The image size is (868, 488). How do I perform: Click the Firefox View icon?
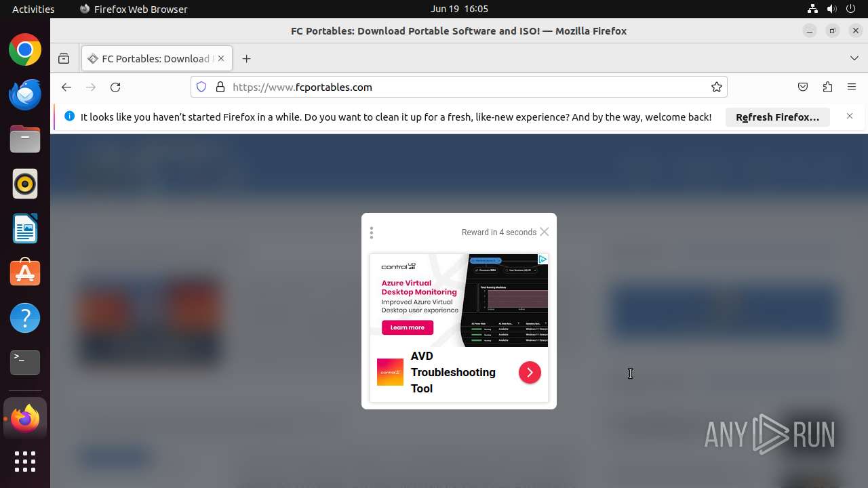coord(64,59)
